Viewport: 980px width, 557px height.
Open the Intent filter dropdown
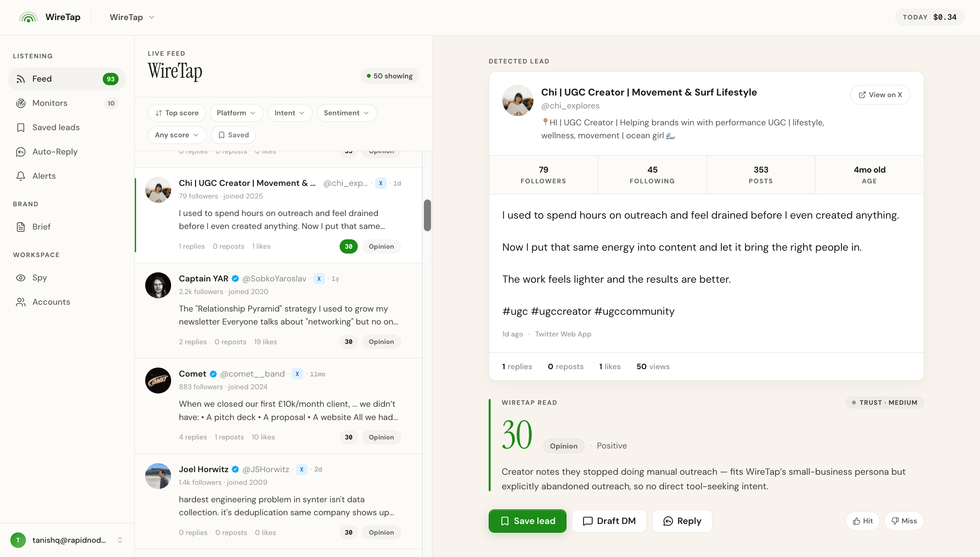(x=290, y=113)
